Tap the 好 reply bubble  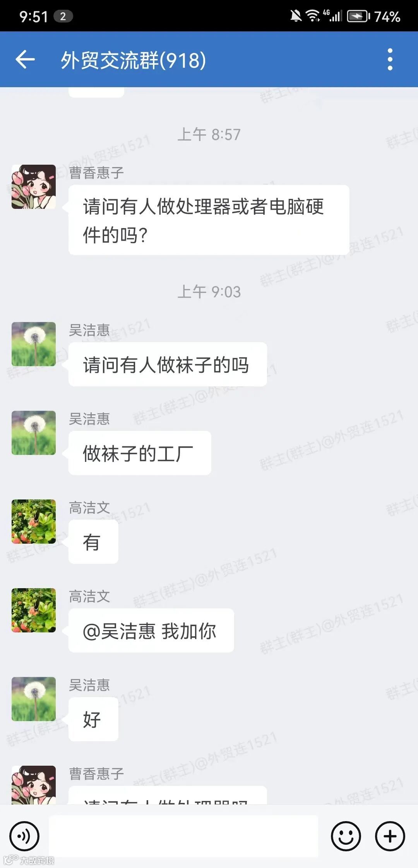tap(93, 719)
